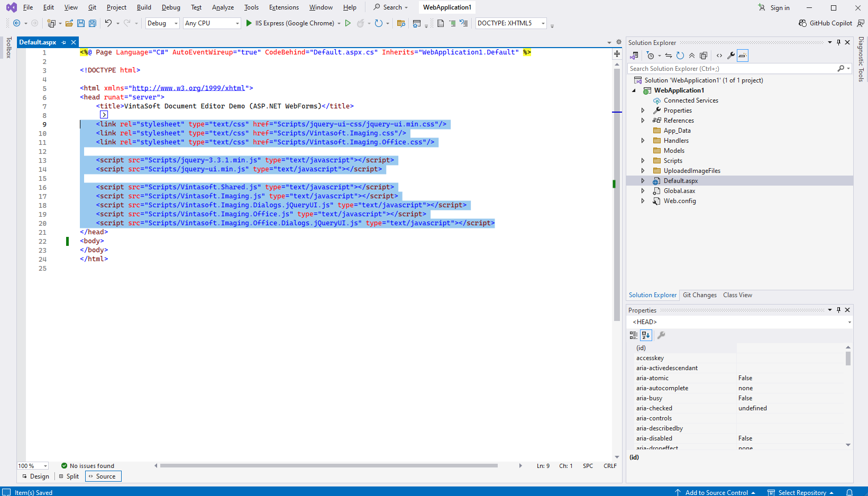The width and height of the screenshot is (868, 496).
Task: Click the Save All toolbar icon
Action: [x=93, y=23]
